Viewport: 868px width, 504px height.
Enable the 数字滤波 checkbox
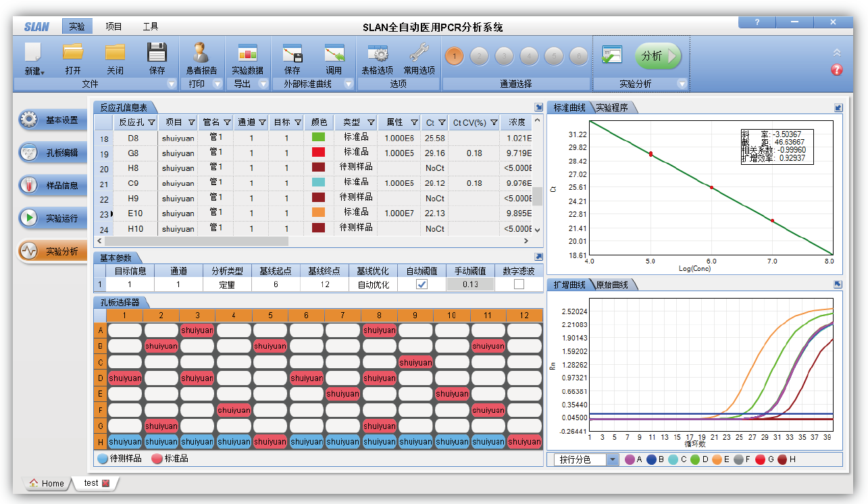pyautogui.click(x=519, y=284)
